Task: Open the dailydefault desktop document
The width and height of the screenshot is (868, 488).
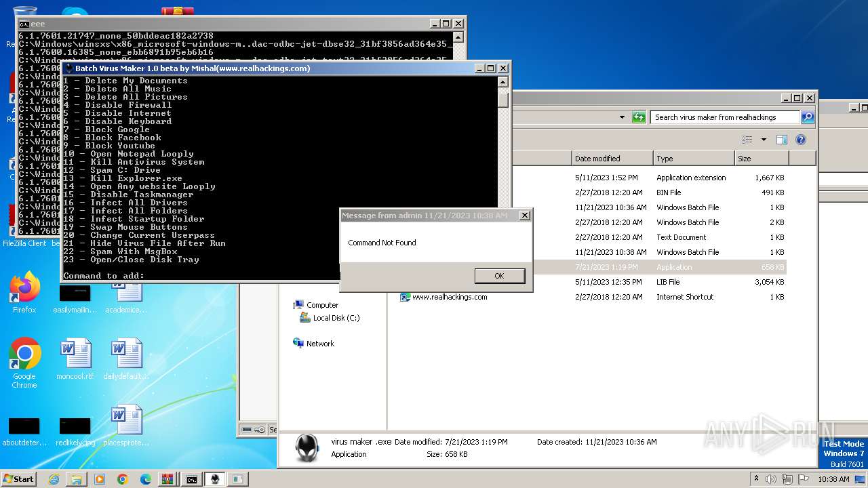Action: (x=127, y=359)
